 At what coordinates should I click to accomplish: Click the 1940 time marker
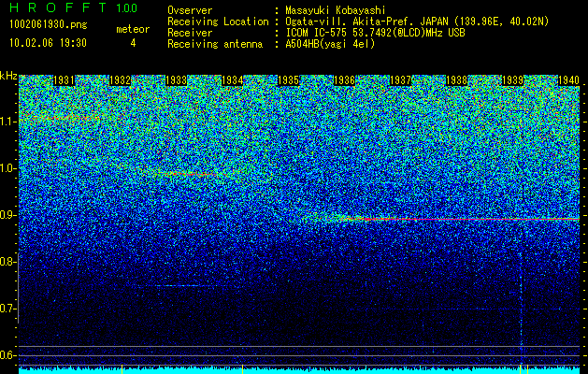click(569, 80)
